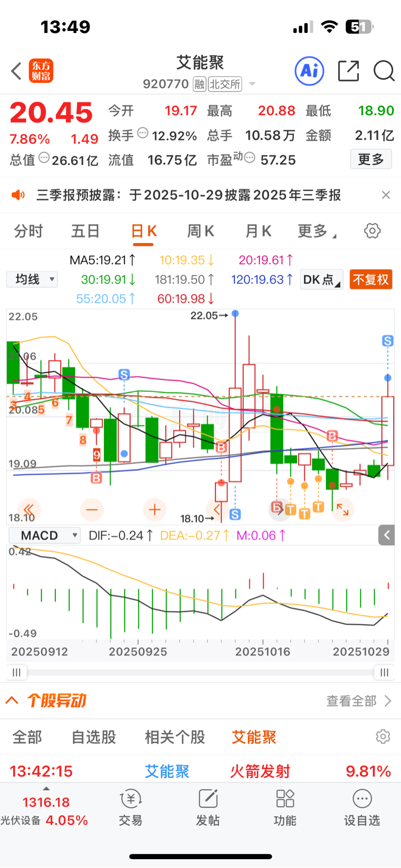Tap the 20.45 current price
This screenshot has height=868, width=401.
[51, 113]
